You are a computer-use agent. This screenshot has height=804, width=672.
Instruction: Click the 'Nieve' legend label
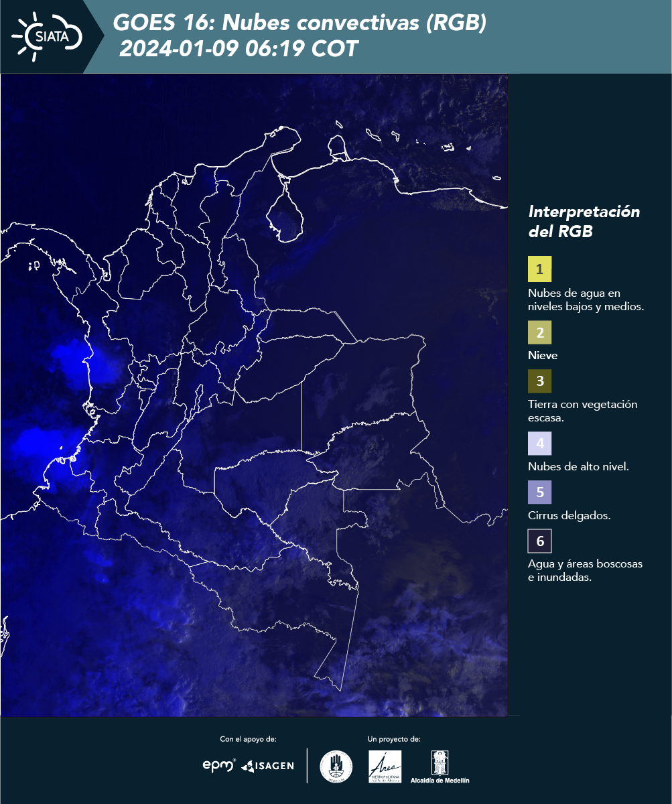543,356
